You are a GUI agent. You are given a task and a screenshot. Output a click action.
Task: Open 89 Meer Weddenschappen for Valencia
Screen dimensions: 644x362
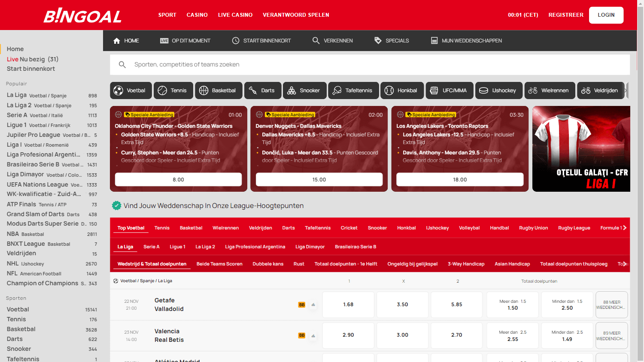tap(612, 336)
